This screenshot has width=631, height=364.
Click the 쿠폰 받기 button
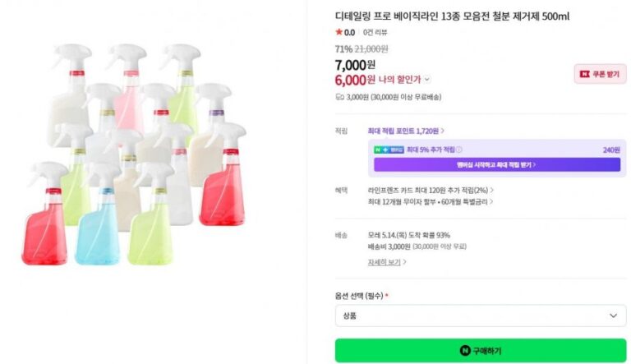(x=600, y=74)
